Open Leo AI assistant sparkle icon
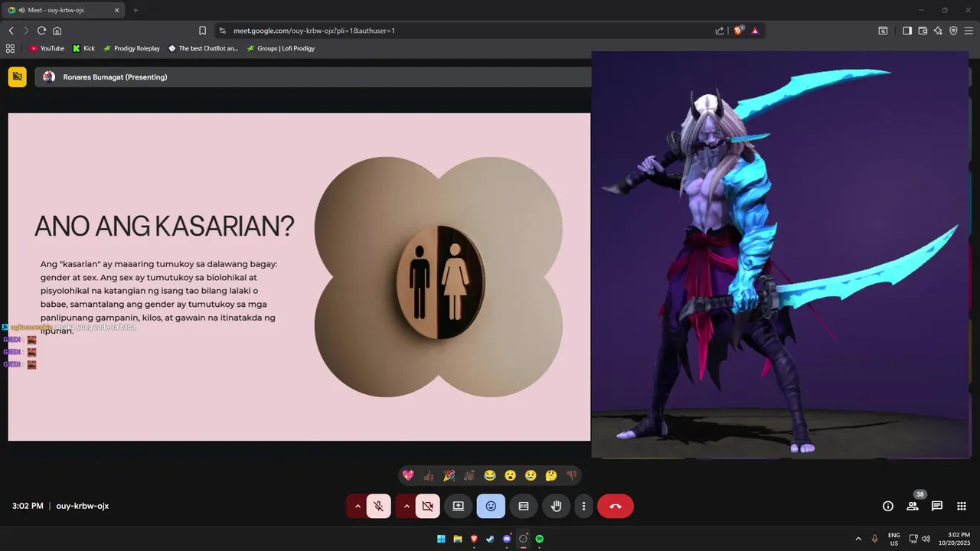This screenshot has width=980, height=551. pos(938,31)
